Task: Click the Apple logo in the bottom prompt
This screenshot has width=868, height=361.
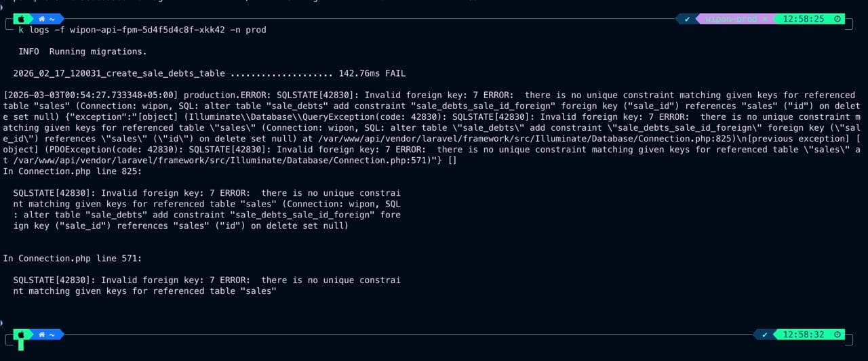Action: [x=21, y=335]
